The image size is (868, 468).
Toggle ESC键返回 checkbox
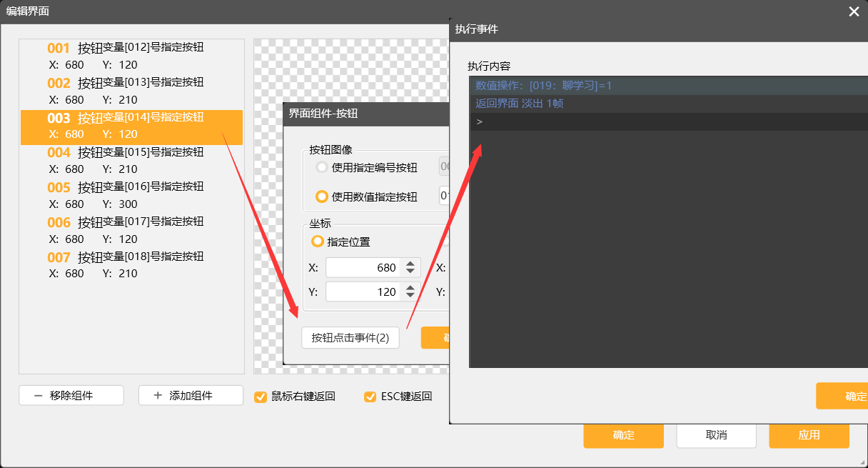(370, 397)
